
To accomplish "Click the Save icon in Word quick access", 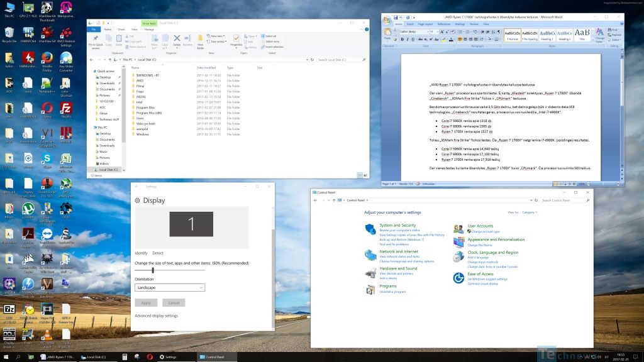I will tap(396, 18).
